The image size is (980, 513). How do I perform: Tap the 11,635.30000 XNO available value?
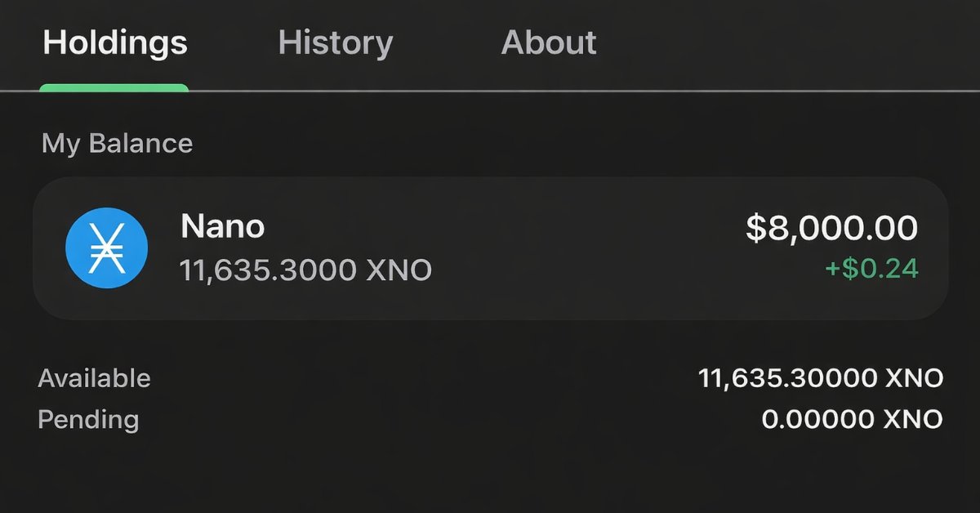(819, 377)
